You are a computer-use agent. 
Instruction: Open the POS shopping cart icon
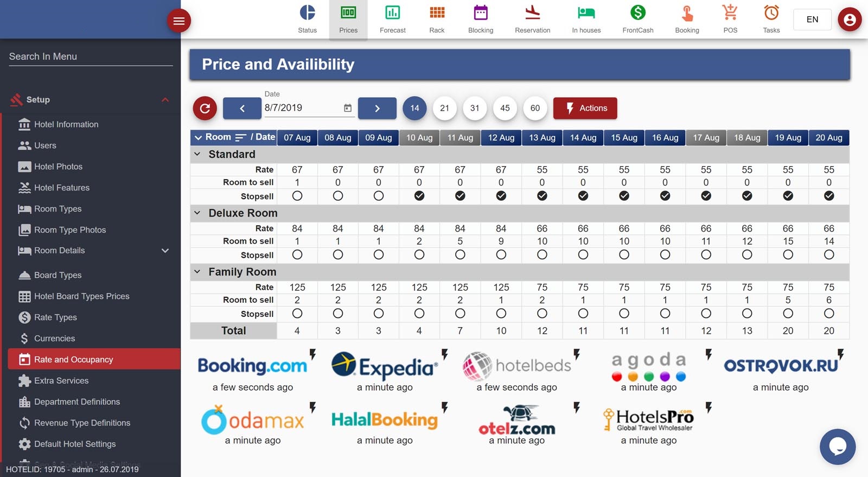730,12
